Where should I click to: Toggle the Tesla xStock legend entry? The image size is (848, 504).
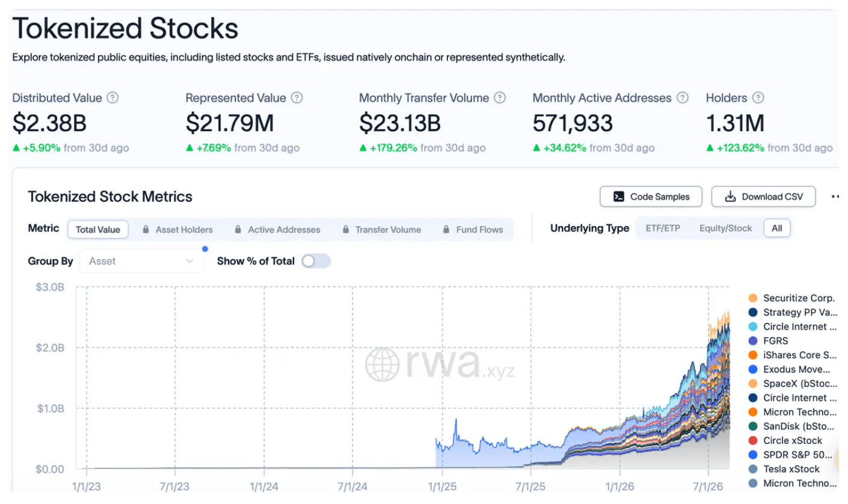(784, 469)
